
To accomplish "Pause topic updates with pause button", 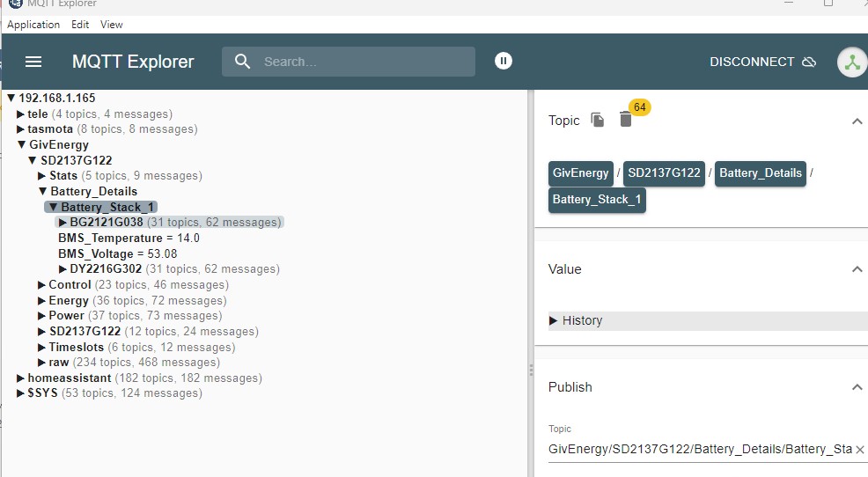I will [504, 61].
